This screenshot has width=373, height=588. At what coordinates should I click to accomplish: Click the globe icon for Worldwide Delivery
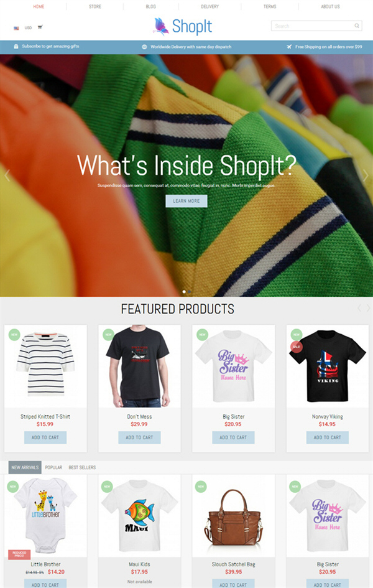pos(145,47)
